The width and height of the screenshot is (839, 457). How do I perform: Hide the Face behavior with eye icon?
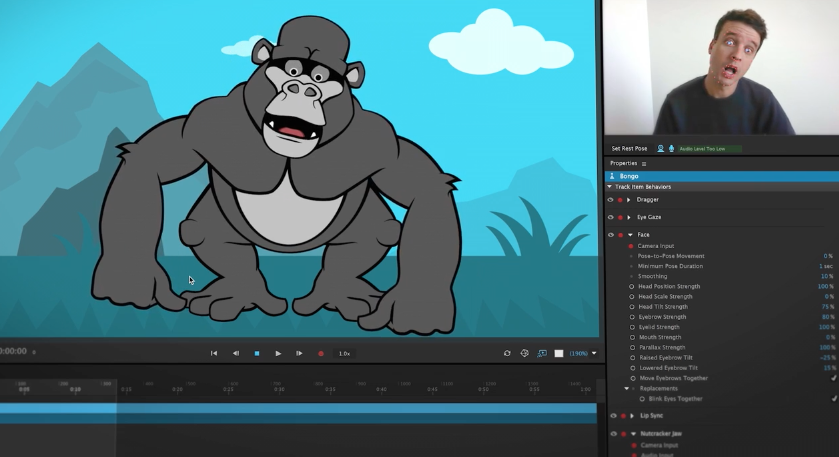click(x=611, y=234)
